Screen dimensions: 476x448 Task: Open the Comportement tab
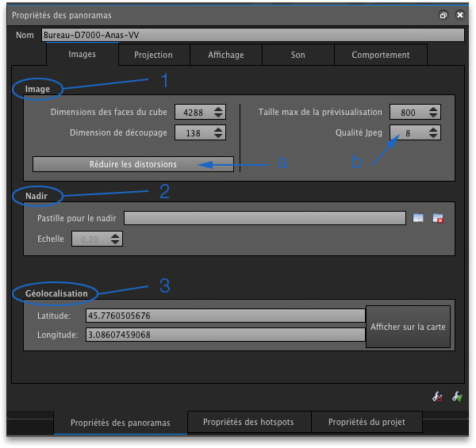click(x=381, y=55)
